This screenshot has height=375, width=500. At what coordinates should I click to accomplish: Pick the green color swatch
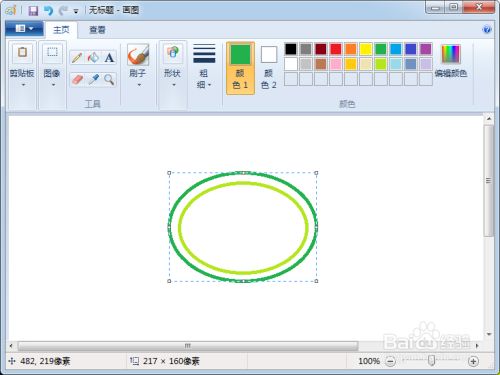coord(381,49)
